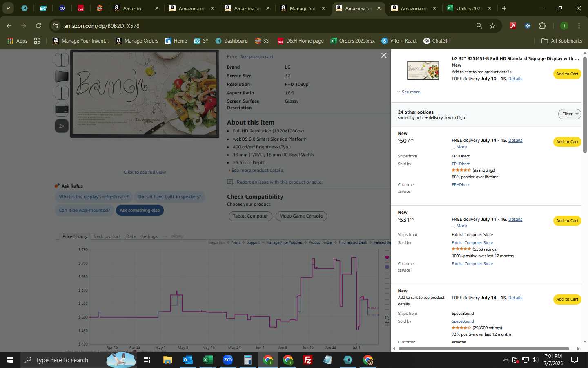Expand See more under LG signage listing
588x368 pixels.
[x=409, y=92]
